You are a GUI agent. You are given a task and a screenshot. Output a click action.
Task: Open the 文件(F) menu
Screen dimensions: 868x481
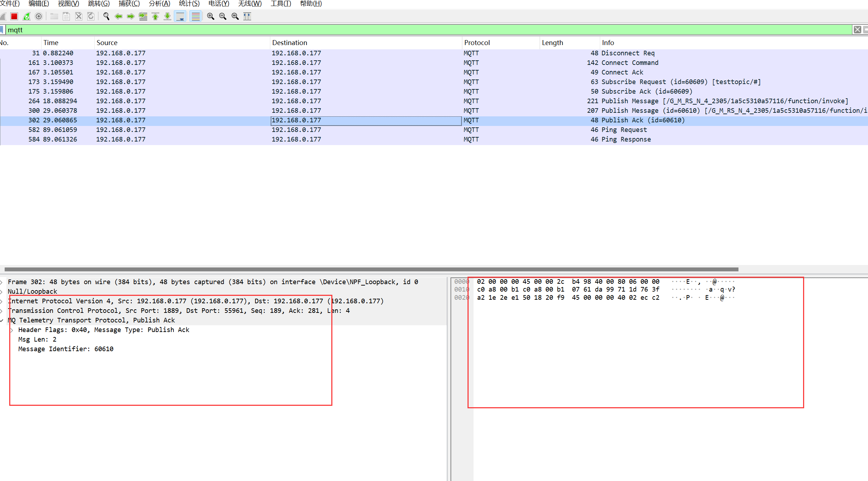pyautogui.click(x=10, y=4)
